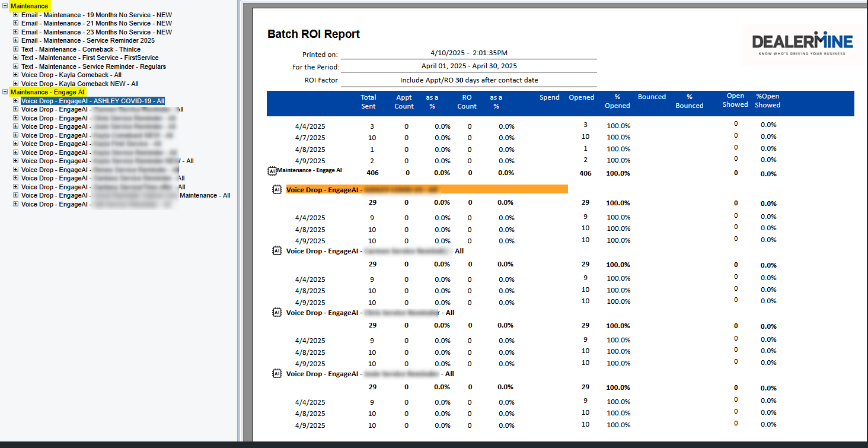Image resolution: width=868 pixels, height=448 pixels.
Task: Click the Bounced column header
Action: 652,97
